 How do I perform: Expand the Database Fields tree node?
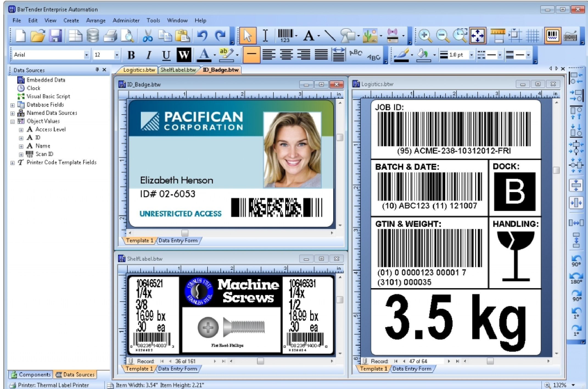click(12, 105)
